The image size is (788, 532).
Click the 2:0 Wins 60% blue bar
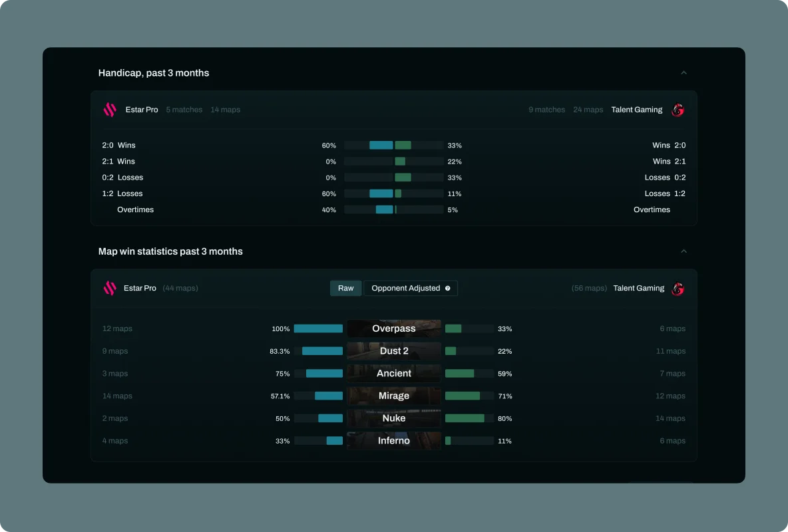(381, 145)
